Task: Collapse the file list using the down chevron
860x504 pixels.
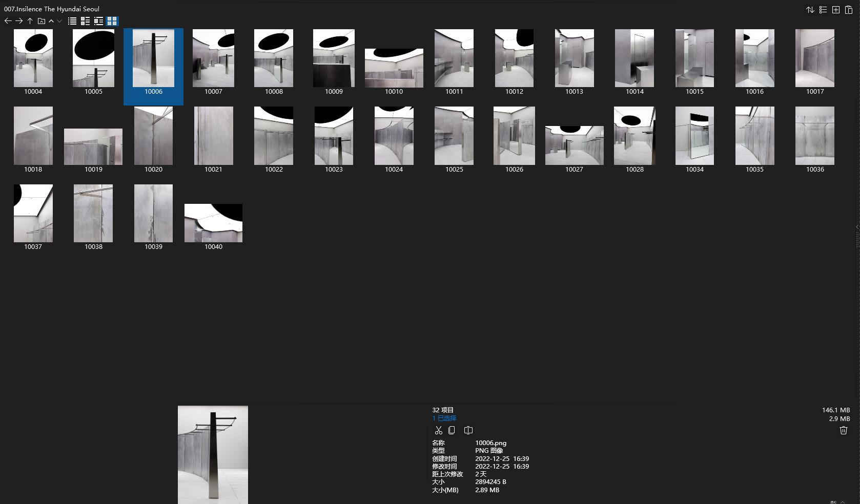Action: click(58, 21)
